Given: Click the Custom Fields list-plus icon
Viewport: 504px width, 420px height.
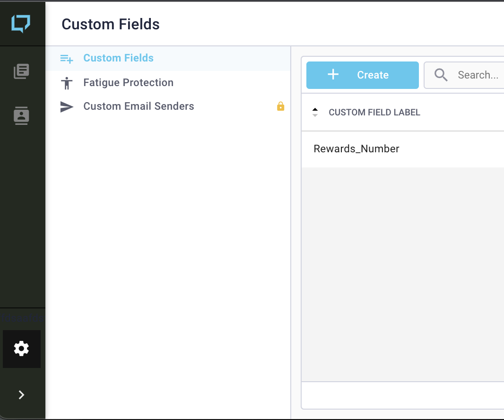Looking at the screenshot, I should [x=67, y=59].
